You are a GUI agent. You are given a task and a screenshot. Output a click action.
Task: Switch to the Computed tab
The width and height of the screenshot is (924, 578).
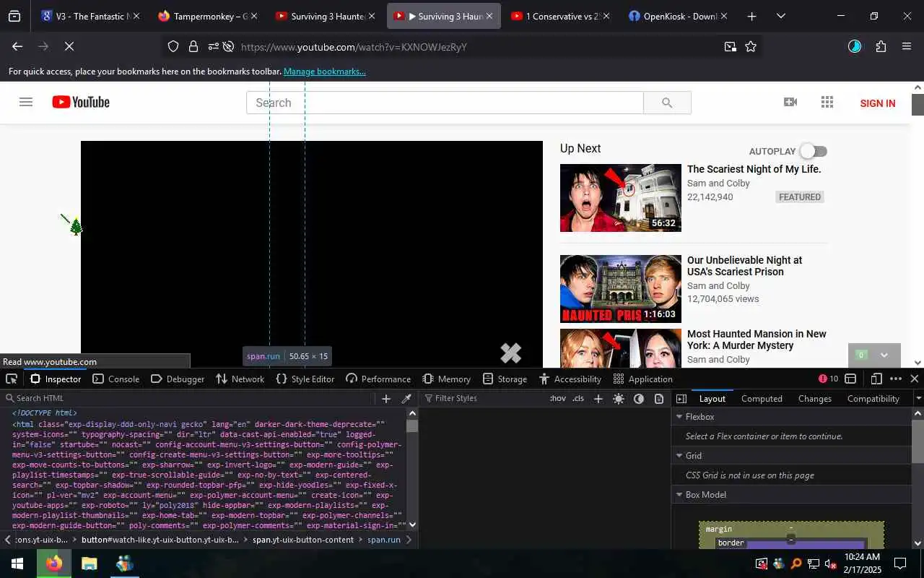[x=762, y=398]
